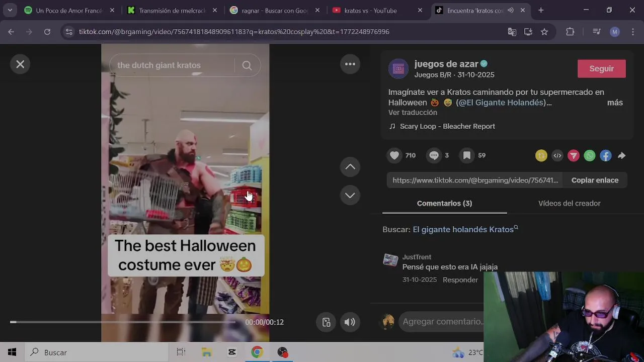Open a new browser tab
This screenshot has width=644, height=362.
tap(541, 10)
